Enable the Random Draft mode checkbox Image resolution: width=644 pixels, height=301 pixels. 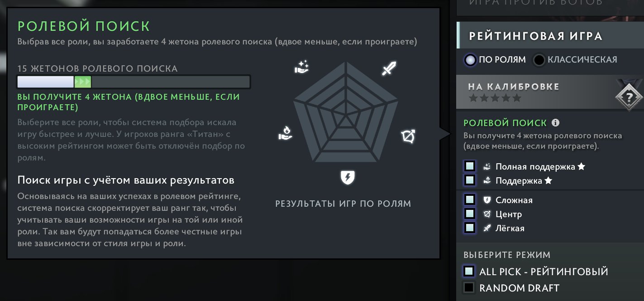pos(469,287)
